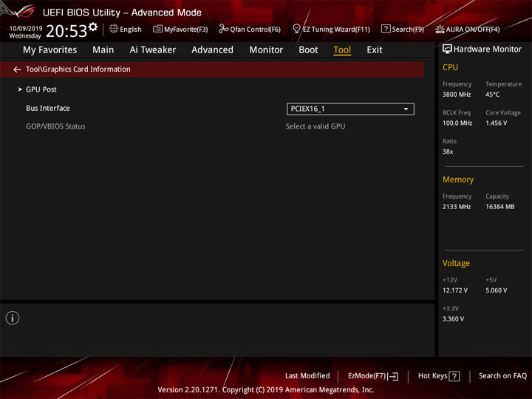Click the Search(F9) label
532x399 pixels.
pos(408,30)
